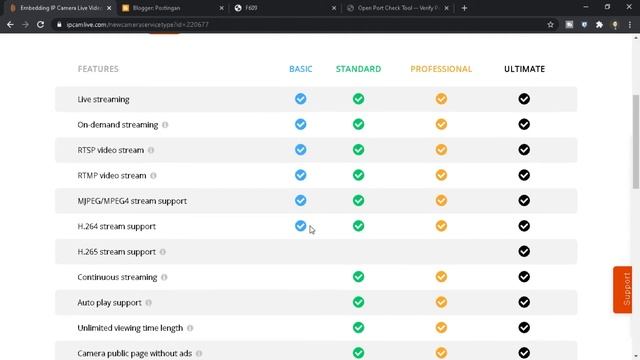Click the Camera public page without ads label

coord(135,353)
